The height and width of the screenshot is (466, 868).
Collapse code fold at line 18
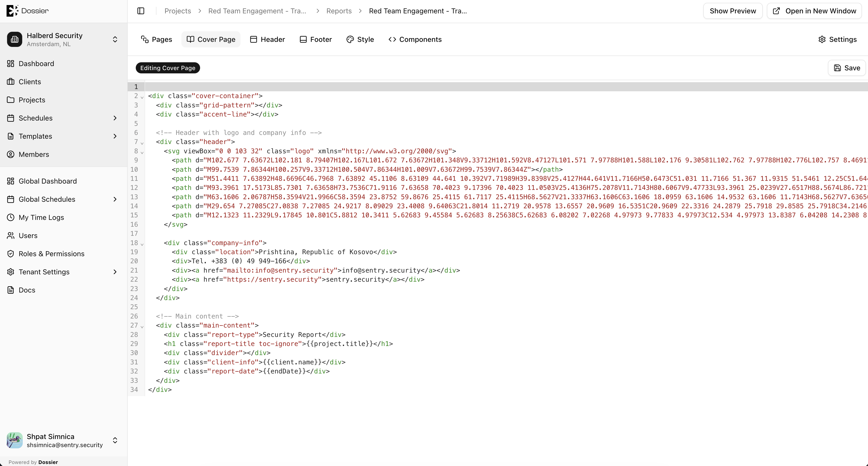(142, 244)
